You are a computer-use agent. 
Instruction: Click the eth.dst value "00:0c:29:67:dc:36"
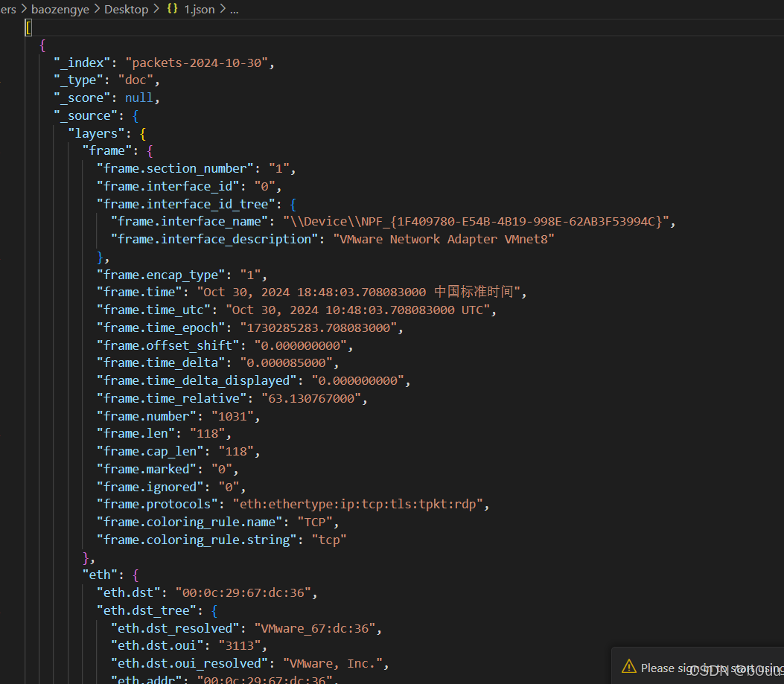(243, 593)
